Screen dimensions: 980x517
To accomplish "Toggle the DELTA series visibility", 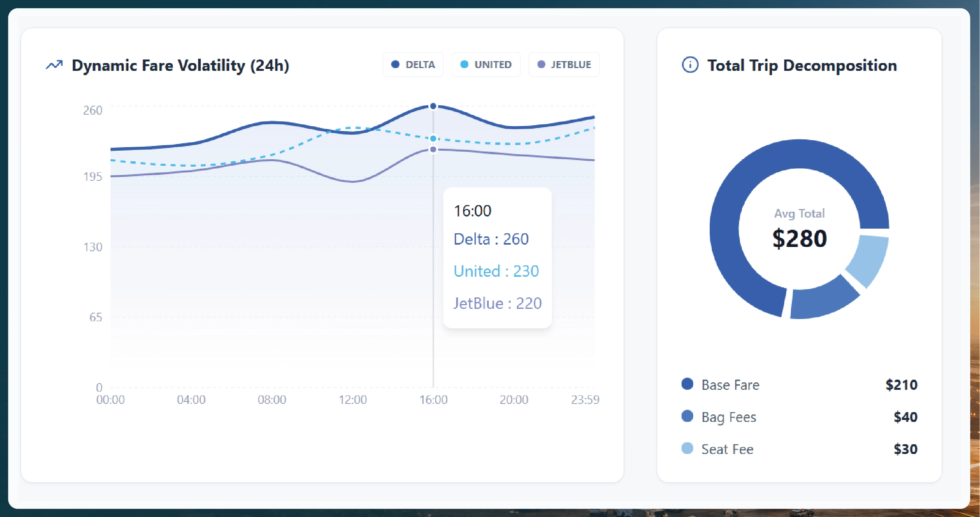I will (413, 65).
